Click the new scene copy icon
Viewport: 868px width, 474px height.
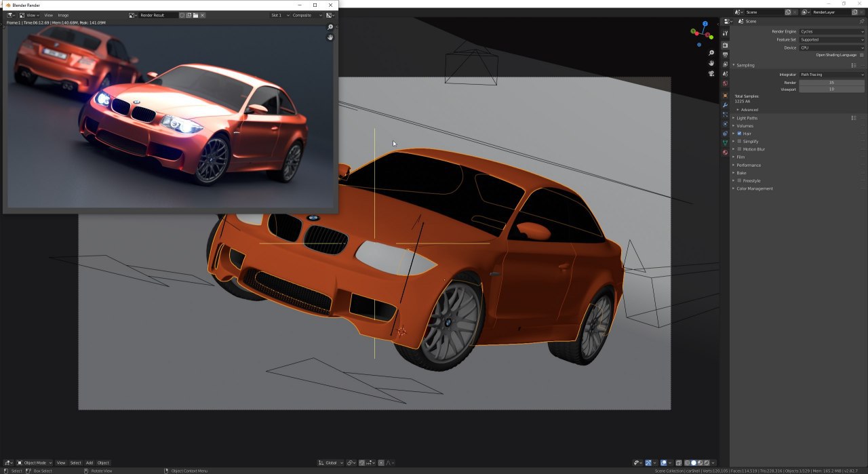pyautogui.click(x=788, y=12)
